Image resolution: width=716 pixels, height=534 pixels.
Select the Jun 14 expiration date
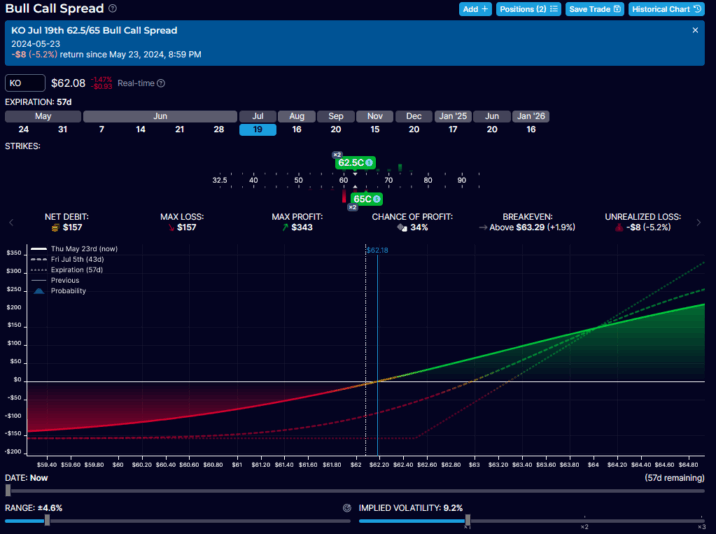point(141,129)
